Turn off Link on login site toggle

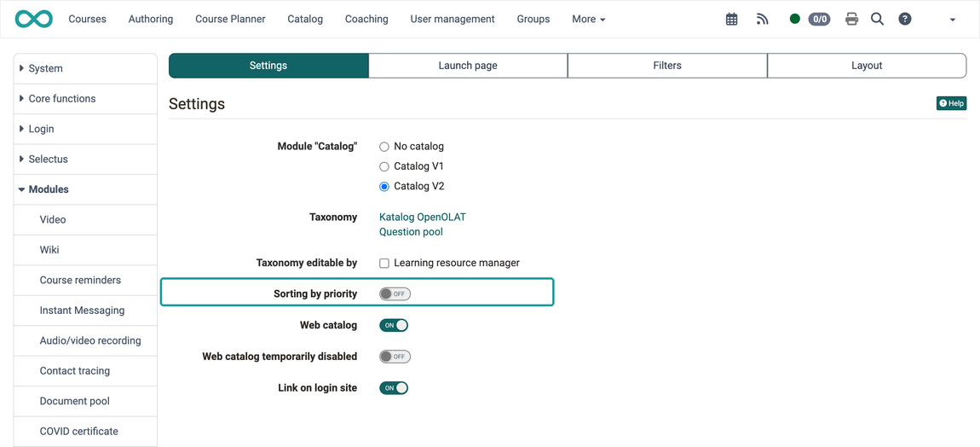click(394, 387)
